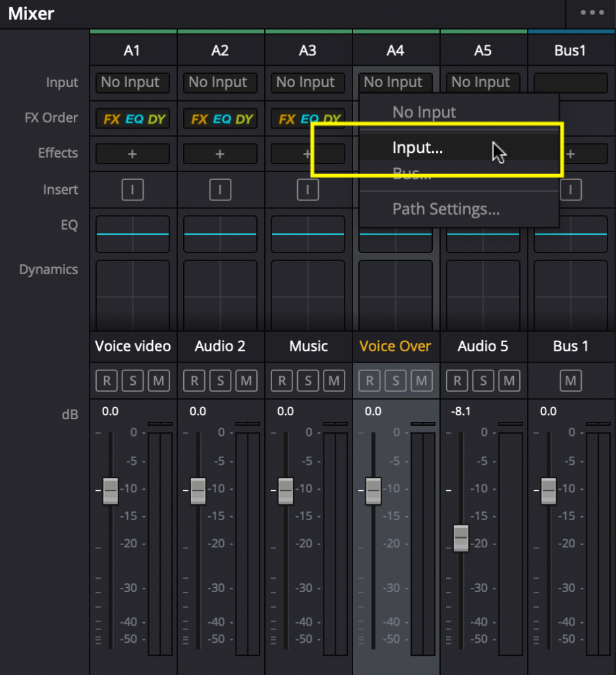
Task: Open the Mixer three-dot options menu
Action: 591,13
